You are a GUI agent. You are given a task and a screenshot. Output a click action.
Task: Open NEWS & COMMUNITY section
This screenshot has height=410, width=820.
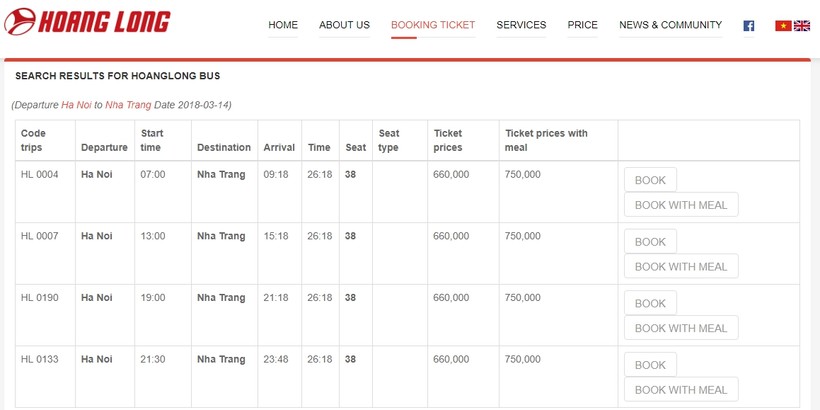670,25
